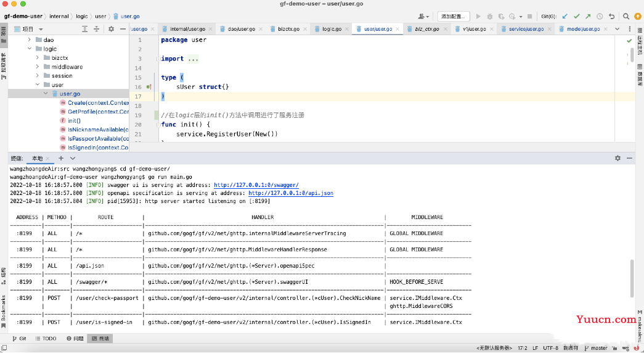Click the Profiler run icon
644x353 pixels.
[x=512, y=17]
